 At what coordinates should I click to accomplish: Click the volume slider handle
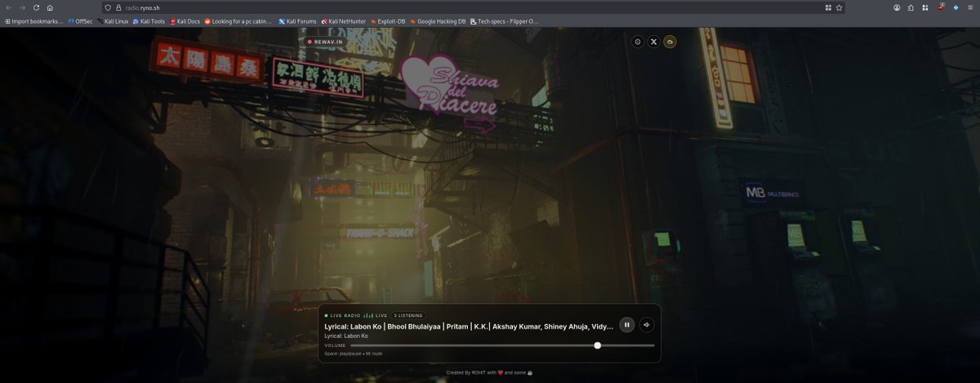point(598,345)
